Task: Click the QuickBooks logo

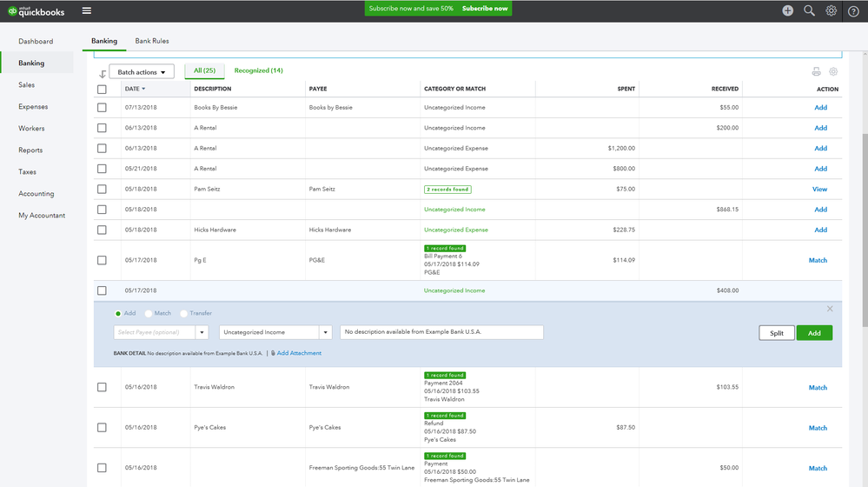Action: tap(36, 11)
